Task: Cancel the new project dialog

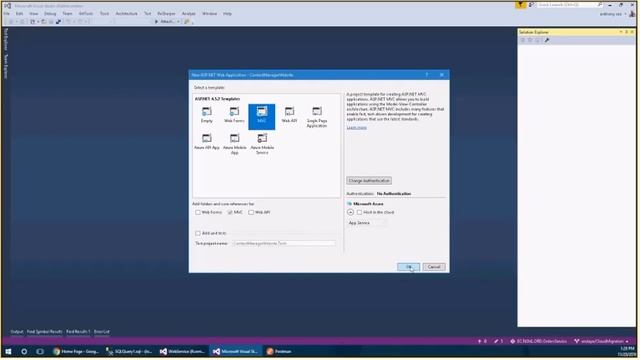Action: pos(434,267)
